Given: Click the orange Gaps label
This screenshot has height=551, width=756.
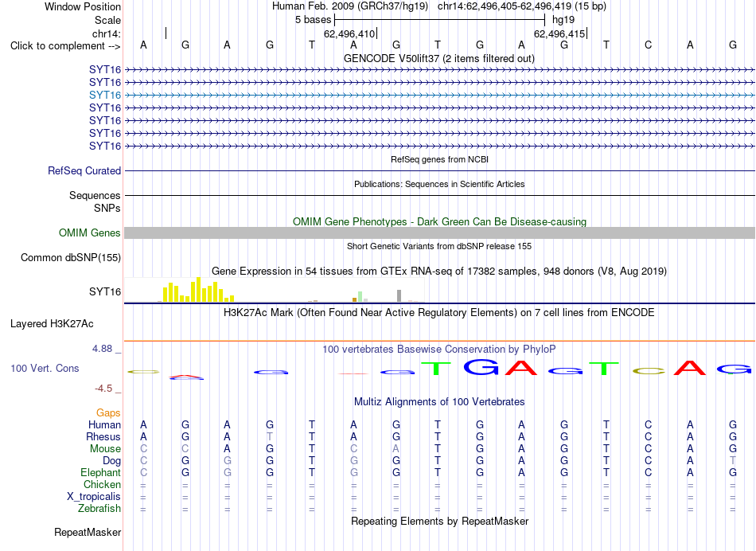Looking at the screenshot, I should click(x=108, y=412).
